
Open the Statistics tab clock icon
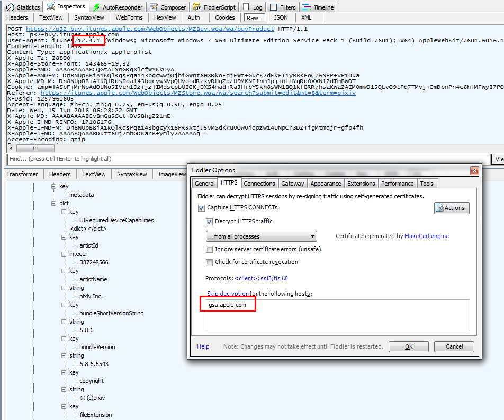click(x=10, y=7)
